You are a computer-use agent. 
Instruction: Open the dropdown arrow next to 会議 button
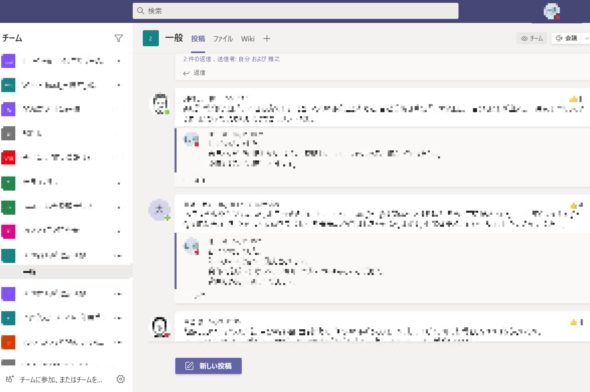586,38
